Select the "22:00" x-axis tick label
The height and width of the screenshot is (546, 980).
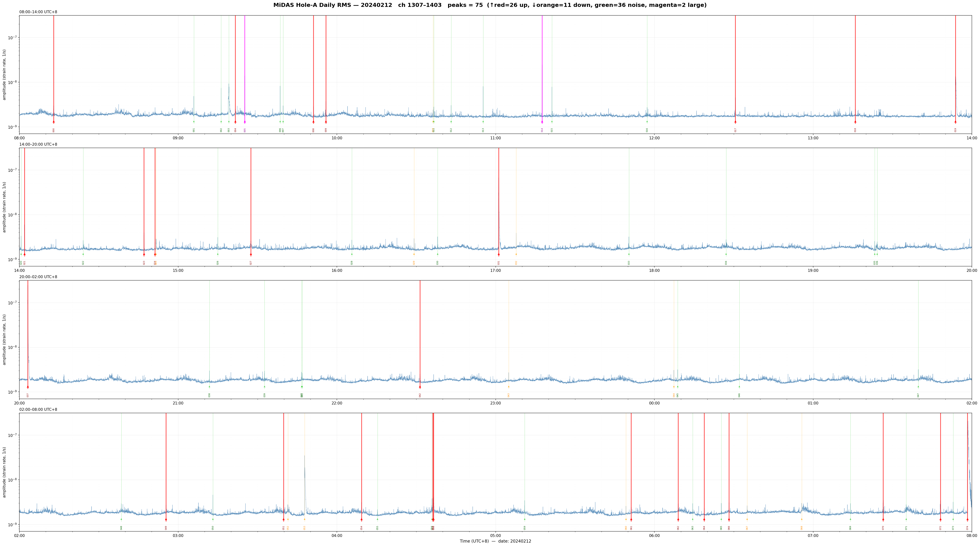(337, 403)
